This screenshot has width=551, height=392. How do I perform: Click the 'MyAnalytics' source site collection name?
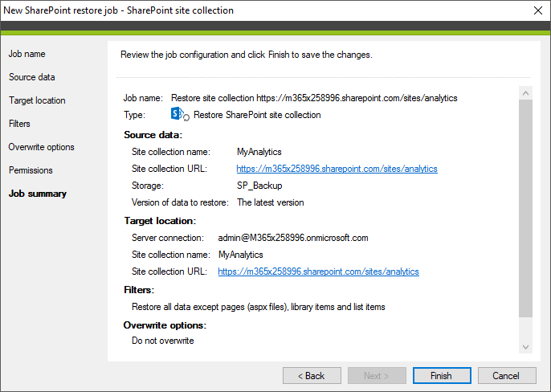tap(259, 152)
